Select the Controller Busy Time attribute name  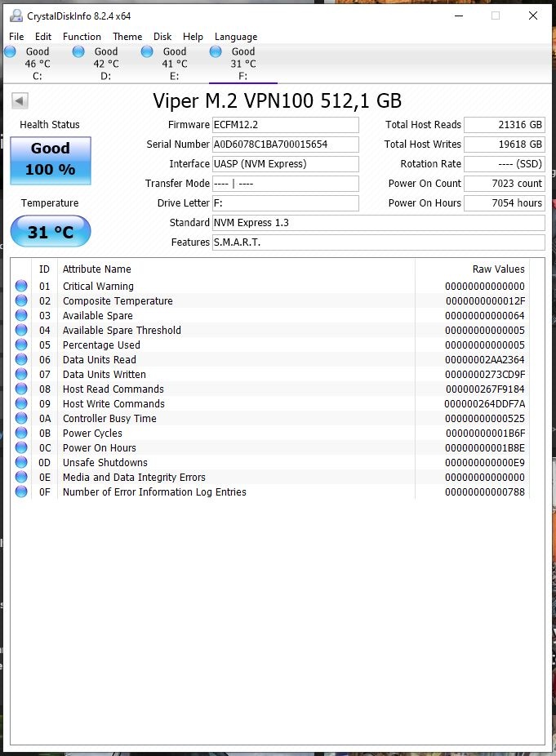tap(109, 419)
